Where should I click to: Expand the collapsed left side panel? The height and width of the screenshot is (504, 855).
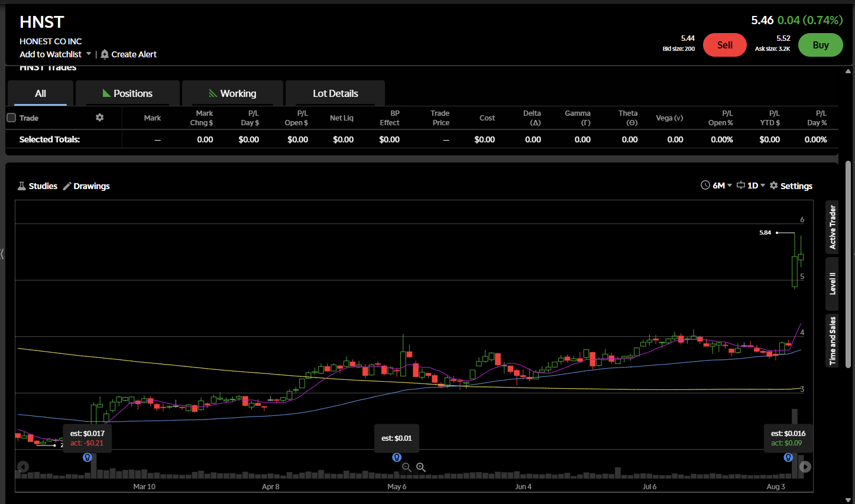point(2,254)
